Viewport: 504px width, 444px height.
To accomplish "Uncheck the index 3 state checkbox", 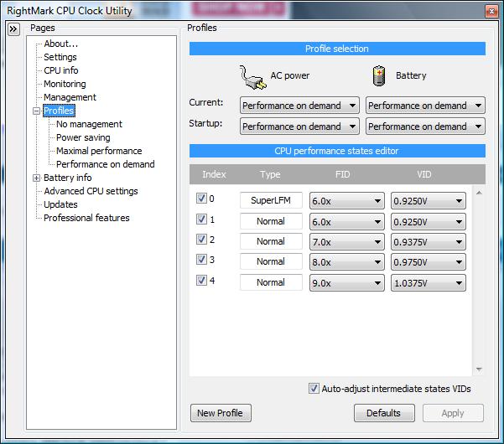I will (201, 260).
